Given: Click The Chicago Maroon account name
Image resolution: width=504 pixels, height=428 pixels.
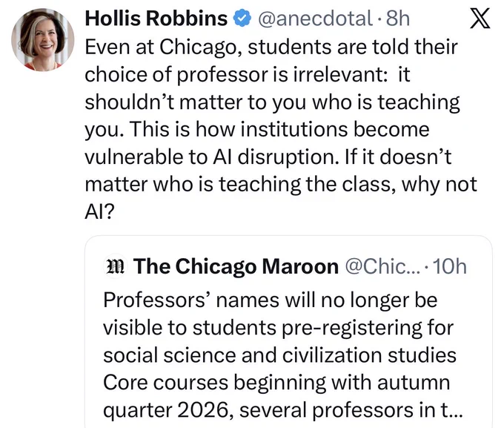Looking at the screenshot, I should point(236,267).
